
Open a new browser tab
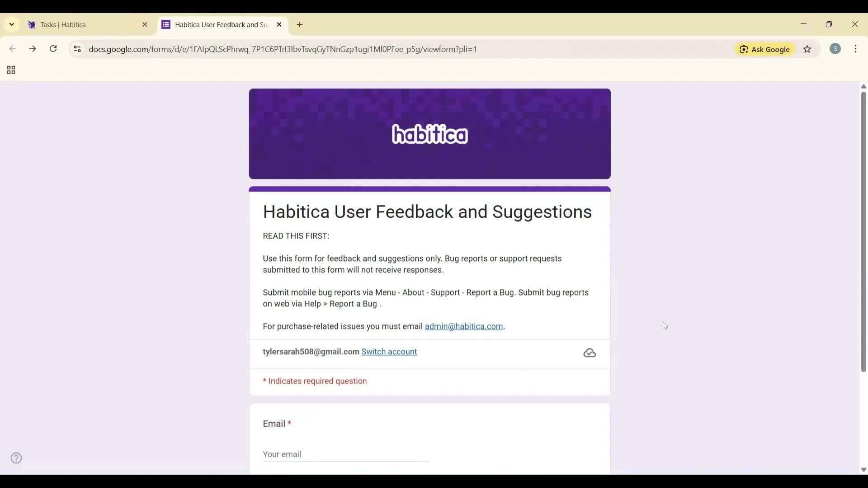300,25
